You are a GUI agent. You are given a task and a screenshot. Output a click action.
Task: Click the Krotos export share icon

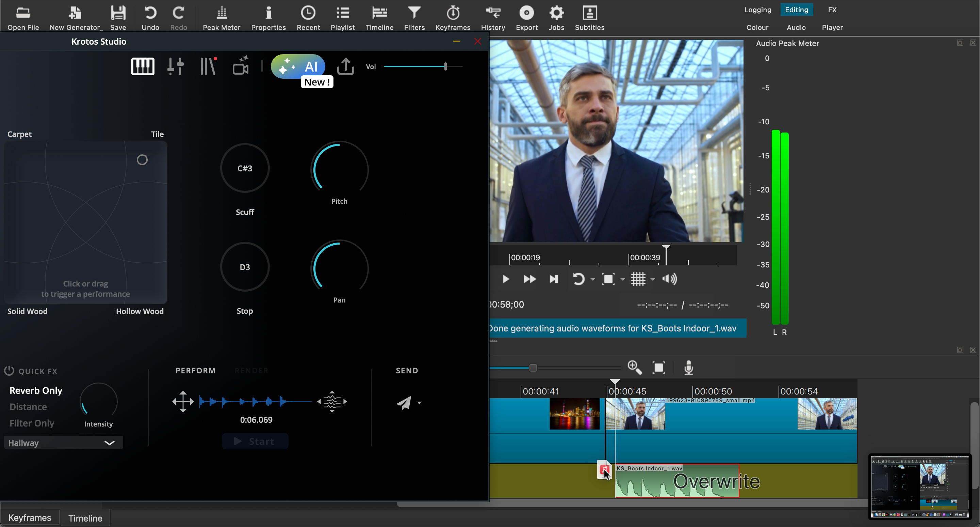pos(345,67)
